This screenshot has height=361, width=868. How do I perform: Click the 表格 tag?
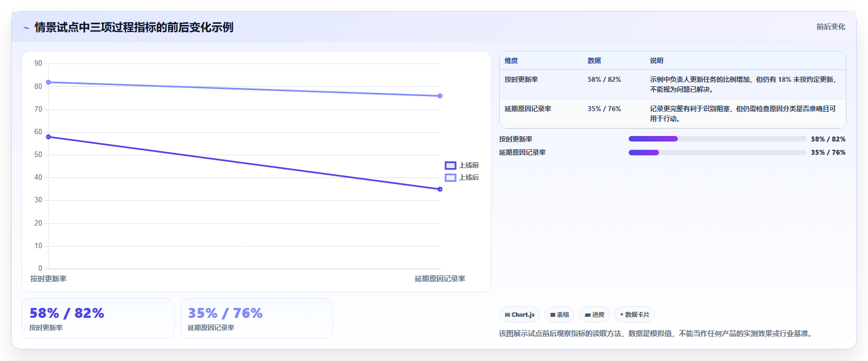[560, 315]
